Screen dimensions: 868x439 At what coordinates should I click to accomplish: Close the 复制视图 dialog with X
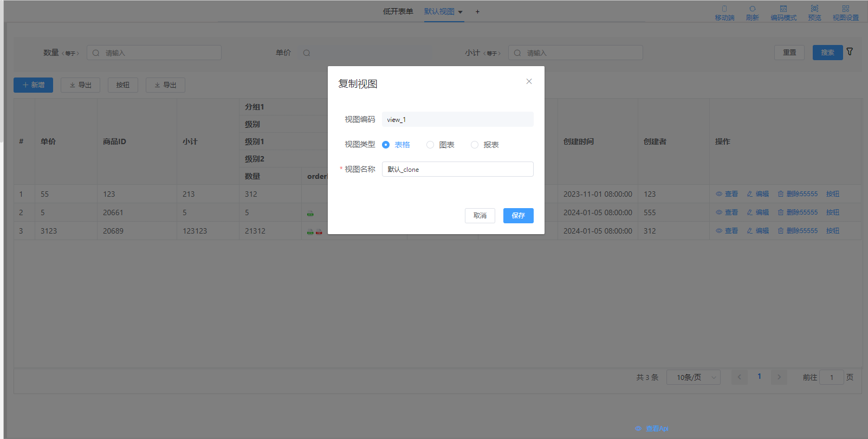tap(529, 81)
